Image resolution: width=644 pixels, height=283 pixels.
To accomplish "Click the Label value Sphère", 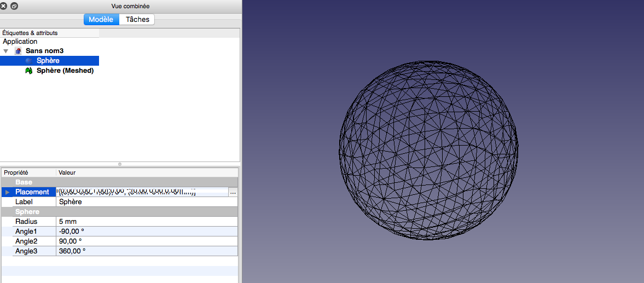I will pyautogui.click(x=147, y=201).
